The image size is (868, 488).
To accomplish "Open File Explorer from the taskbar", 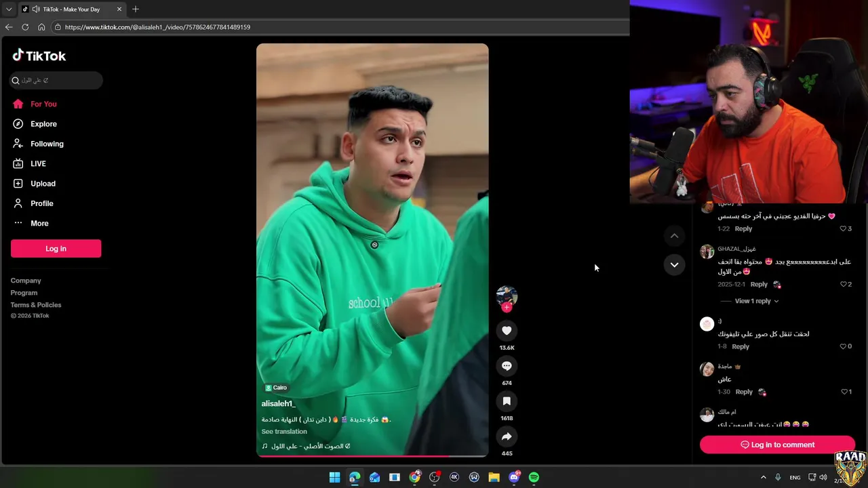I will pyautogui.click(x=494, y=477).
